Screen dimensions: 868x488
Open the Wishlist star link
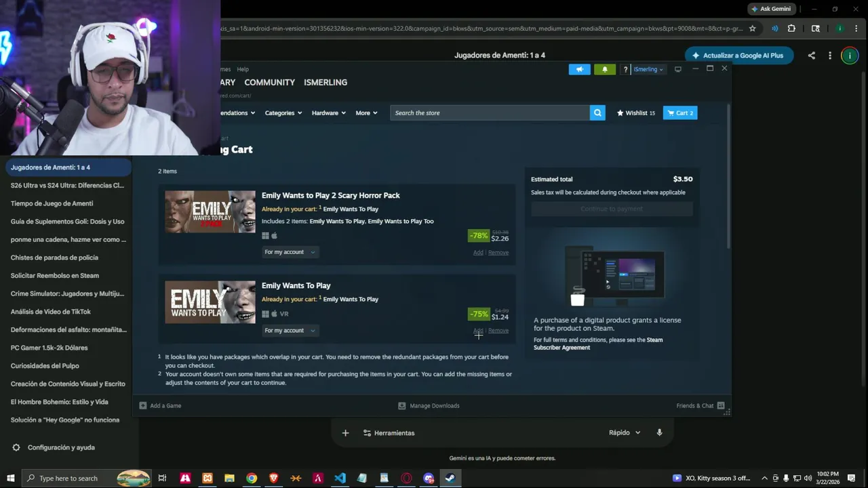tap(636, 113)
